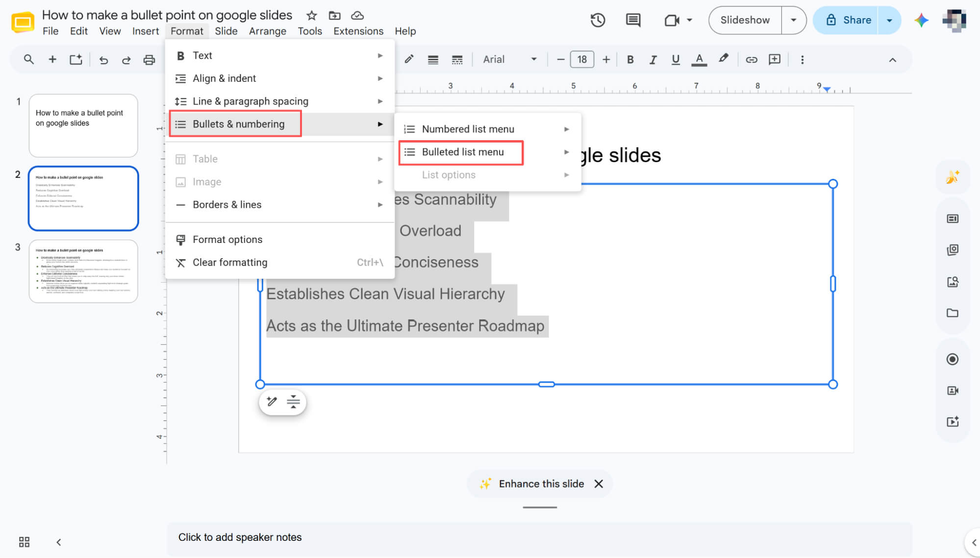Click the sparkle pencil icon below text box
This screenshot has height=558, width=980.
[x=272, y=402]
